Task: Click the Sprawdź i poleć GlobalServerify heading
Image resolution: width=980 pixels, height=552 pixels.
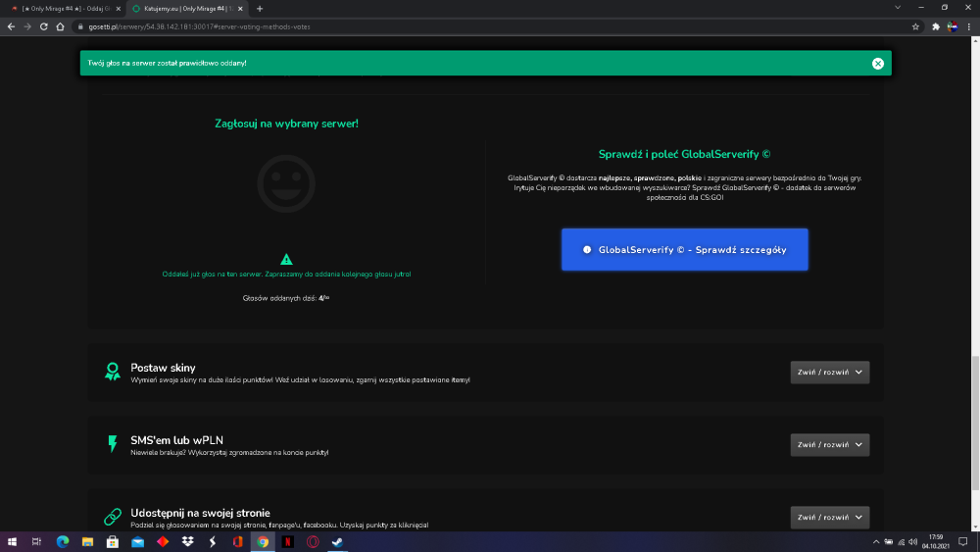Action: (684, 154)
